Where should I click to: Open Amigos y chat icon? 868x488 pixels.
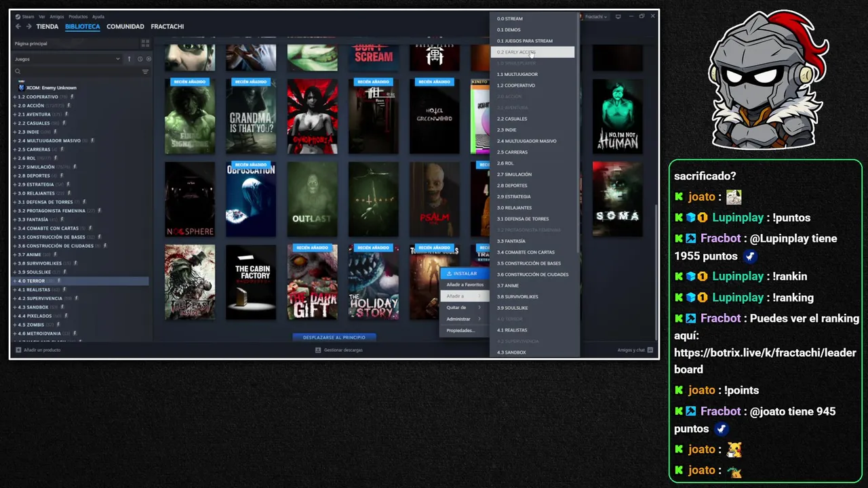(x=650, y=350)
